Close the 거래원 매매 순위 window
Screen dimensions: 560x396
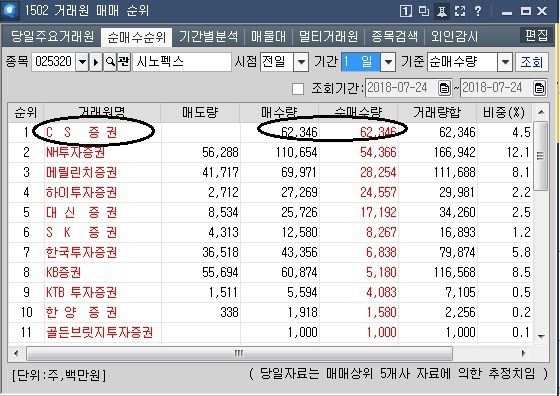tap(542, 11)
